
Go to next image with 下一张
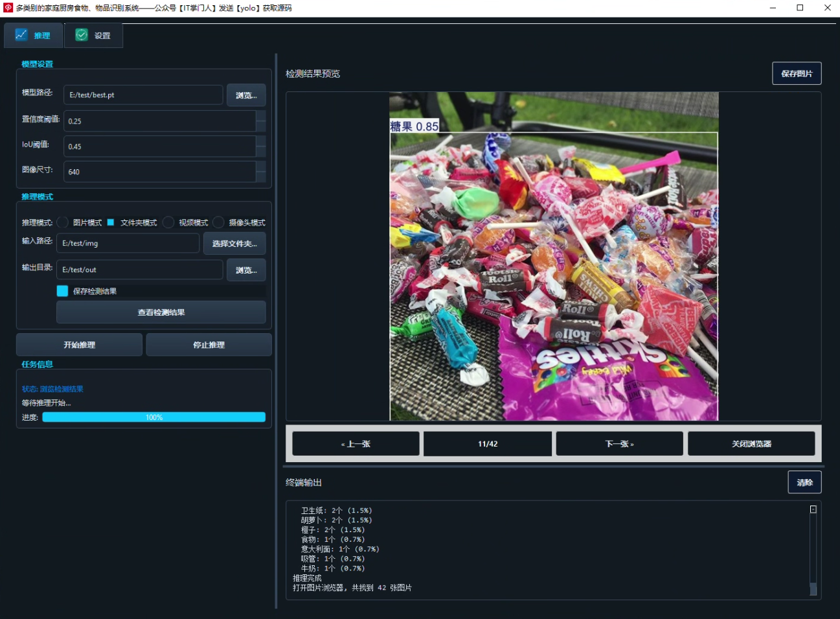pyautogui.click(x=619, y=444)
